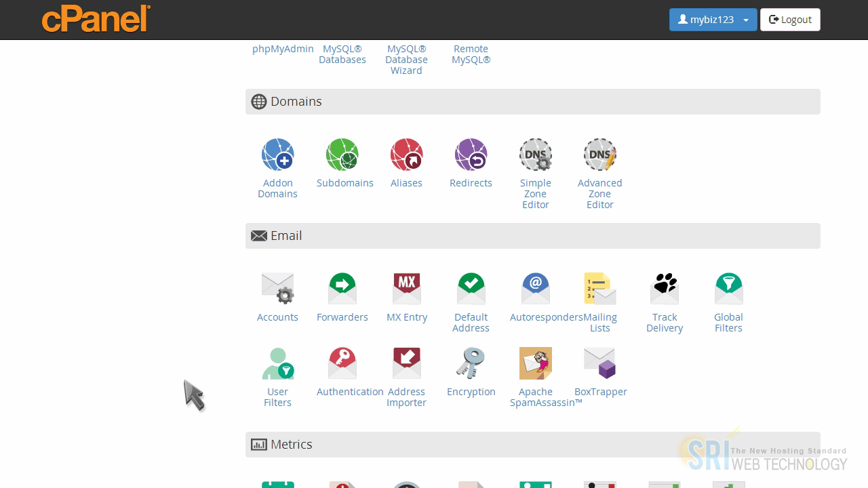The height and width of the screenshot is (488, 868).
Task: Open the Simple Zone Editor icon
Action: click(x=535, y=155)
